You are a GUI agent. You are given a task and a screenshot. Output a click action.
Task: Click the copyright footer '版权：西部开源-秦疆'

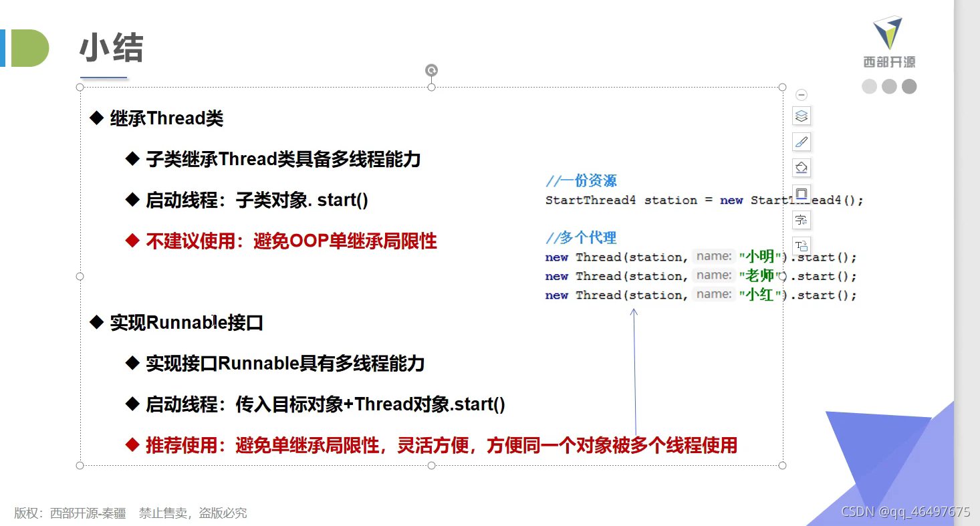tap(70, 513)
